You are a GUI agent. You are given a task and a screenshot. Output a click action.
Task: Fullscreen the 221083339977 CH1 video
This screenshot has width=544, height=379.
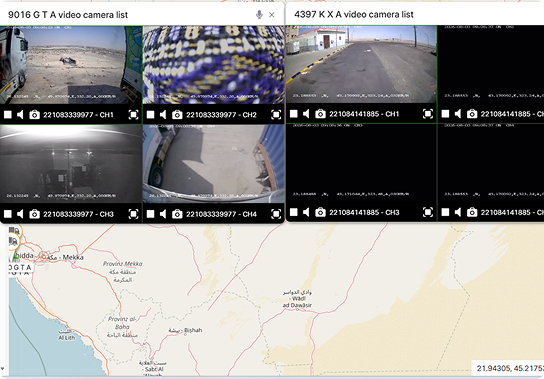[134, 115]
